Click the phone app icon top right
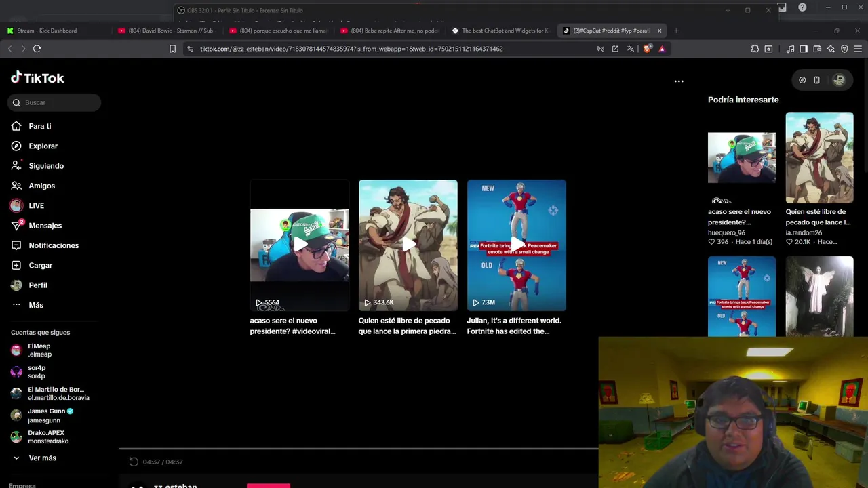 816,80
